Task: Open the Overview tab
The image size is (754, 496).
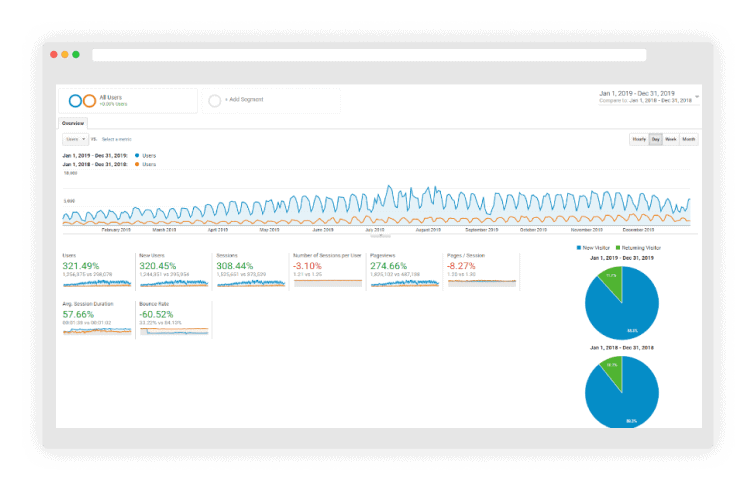Action: (x=73, y=122)
